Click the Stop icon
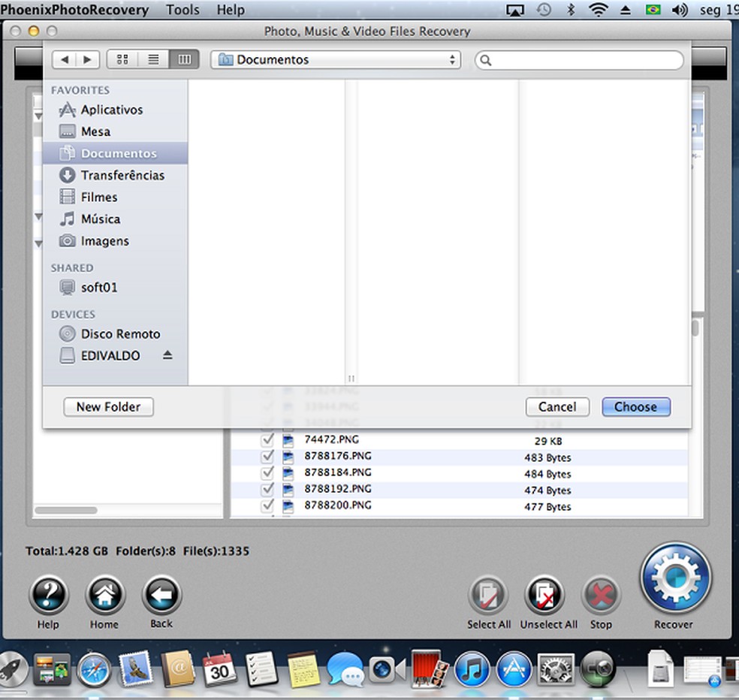The height and width of the screenshot is (700, 739). pos(601,594)
